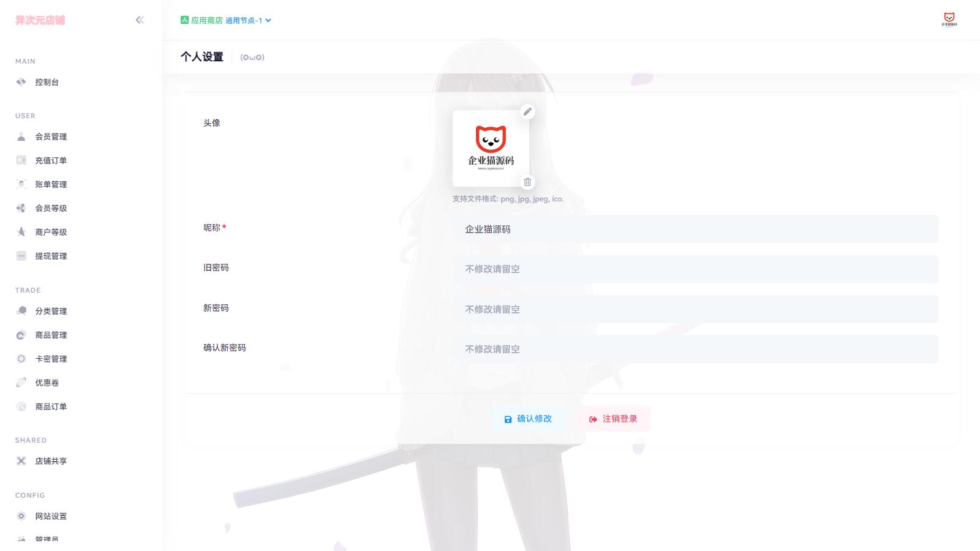Click the 异次元店铺 site logo
980x551 pixels.
[x=40, y=20]
